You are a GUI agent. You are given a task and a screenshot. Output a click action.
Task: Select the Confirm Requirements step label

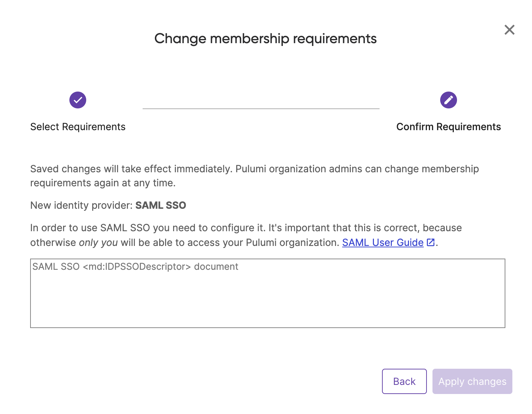tap(448, 127)
